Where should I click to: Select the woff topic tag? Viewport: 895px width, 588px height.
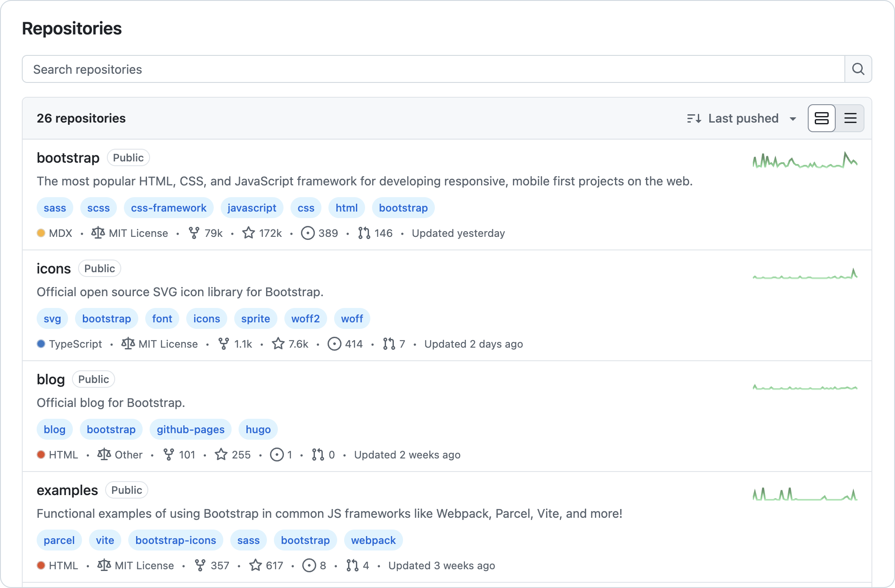click(352, 318)
